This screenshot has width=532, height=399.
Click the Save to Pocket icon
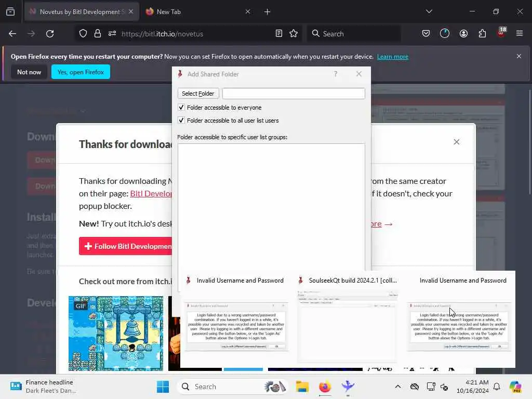[426, 34]
